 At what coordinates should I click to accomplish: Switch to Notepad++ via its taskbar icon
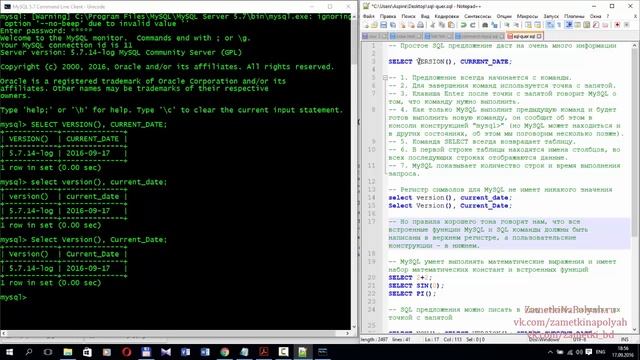(x=303, y=352)
